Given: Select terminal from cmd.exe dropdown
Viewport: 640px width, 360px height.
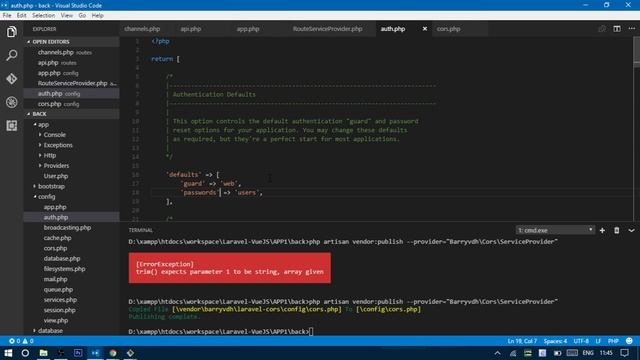Looking at the screenshot, I should tap(555, 231).
